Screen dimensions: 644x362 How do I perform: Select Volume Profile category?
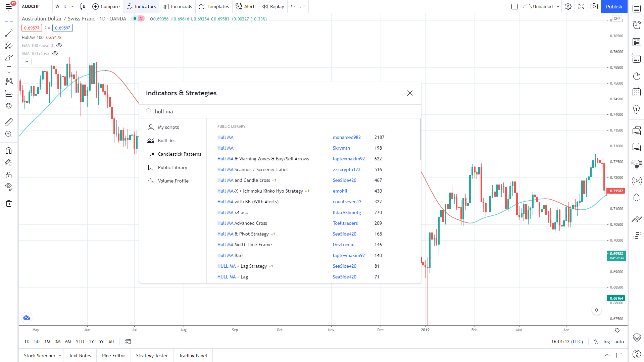(173, 181)
